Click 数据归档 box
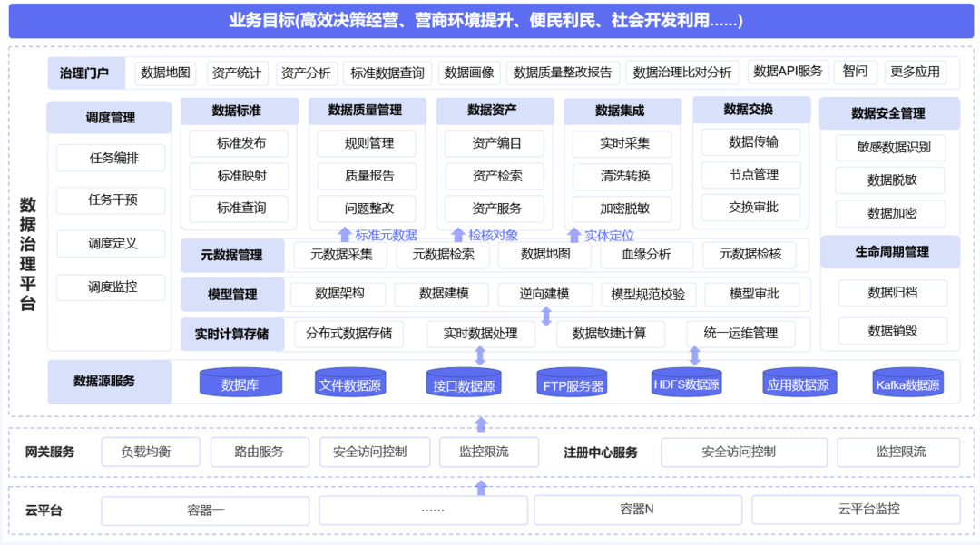Viewport: 980px width, 545px height. coord(893,293)
